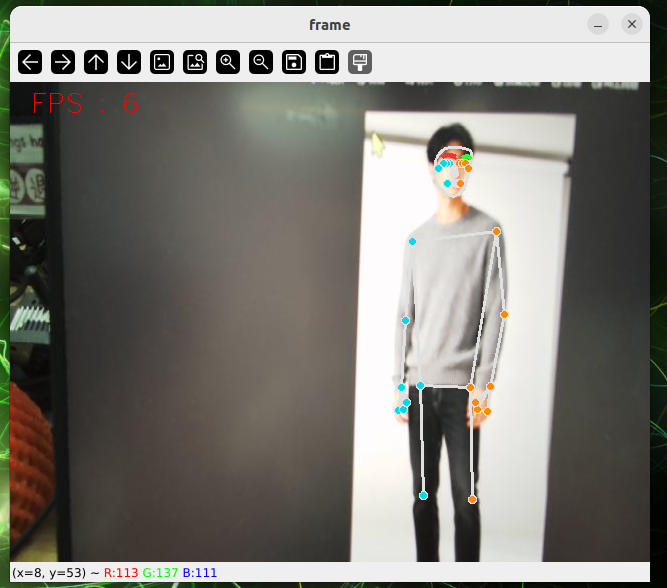Minimize the frame window
667x588 pixels.
pos(598,24)
